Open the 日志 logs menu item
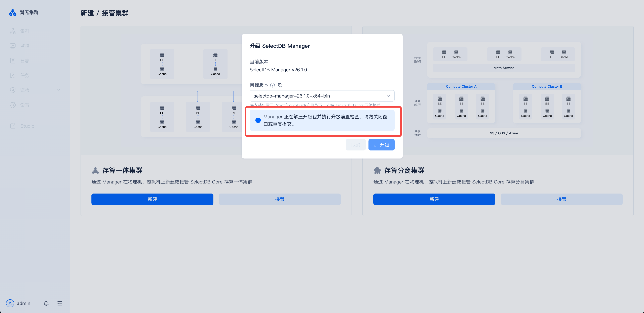Image resolution: width=644 pixels, height=313 pixels. click(35, 61)
